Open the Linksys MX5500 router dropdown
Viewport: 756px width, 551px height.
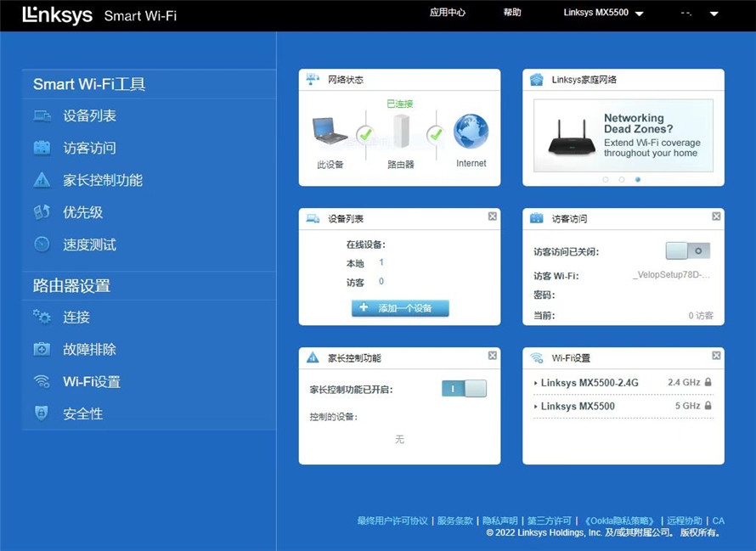tap(604, 13)
